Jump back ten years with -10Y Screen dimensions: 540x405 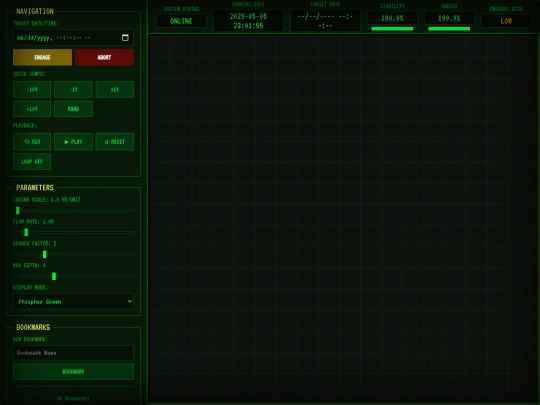[x=32, y=90]
